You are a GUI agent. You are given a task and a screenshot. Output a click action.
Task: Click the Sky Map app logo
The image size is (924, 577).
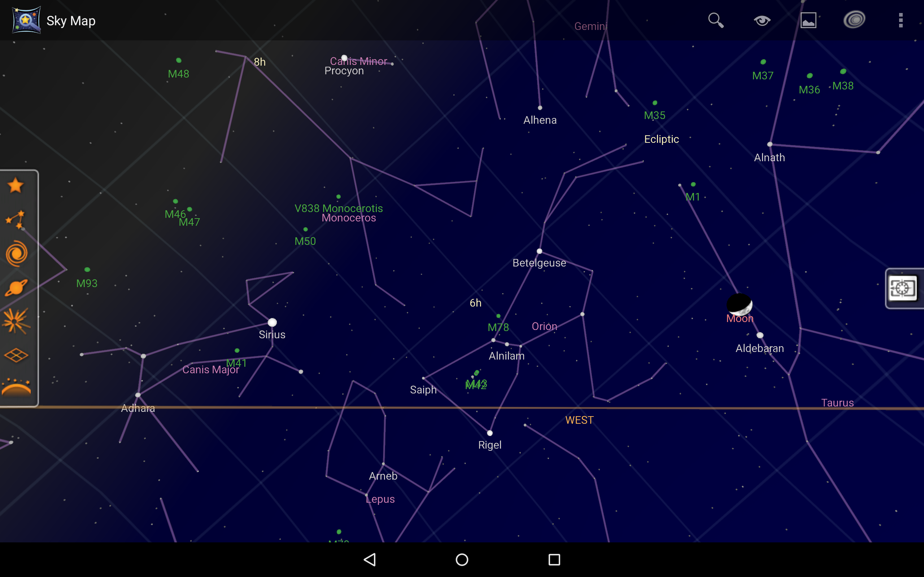(26, 20)
